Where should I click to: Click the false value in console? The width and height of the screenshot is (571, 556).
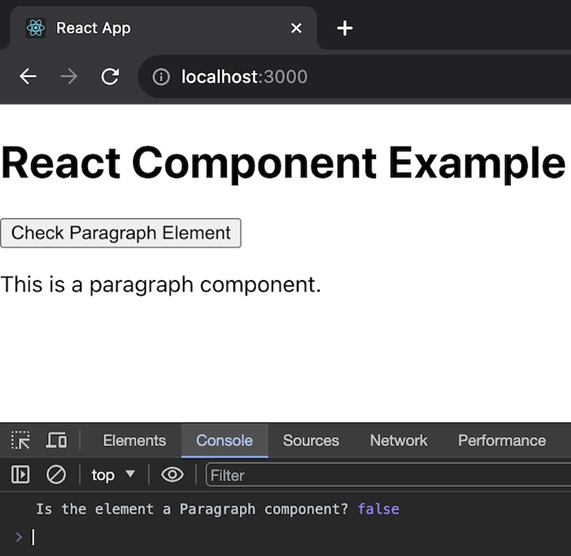click(x=378, y=509)
